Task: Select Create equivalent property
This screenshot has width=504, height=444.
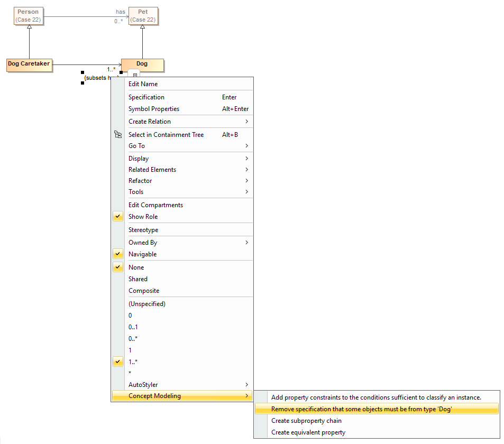Action: (x=308, y=432)
